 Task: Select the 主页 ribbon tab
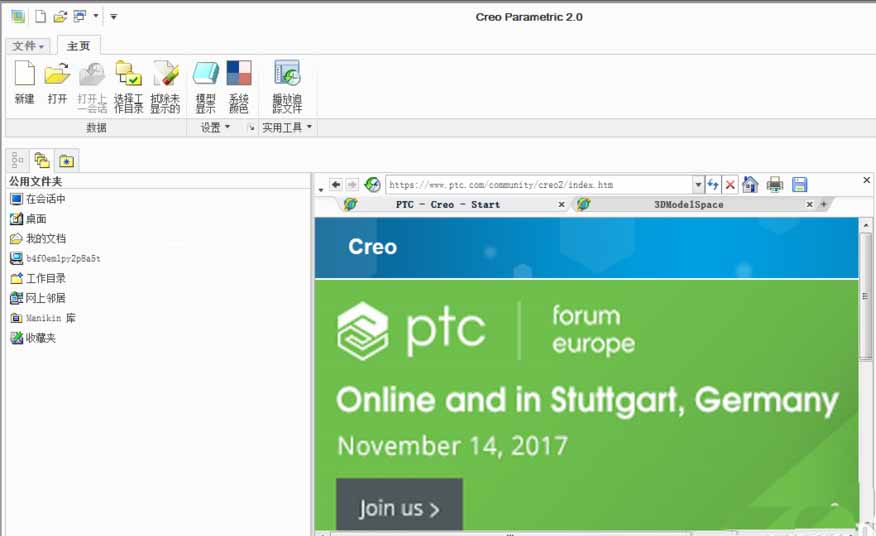78,46
